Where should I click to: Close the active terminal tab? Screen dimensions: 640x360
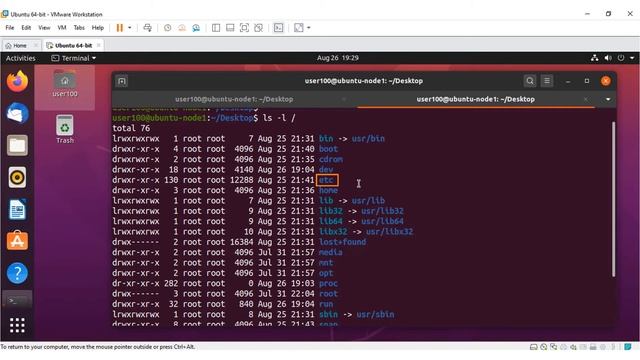[586, 99]
